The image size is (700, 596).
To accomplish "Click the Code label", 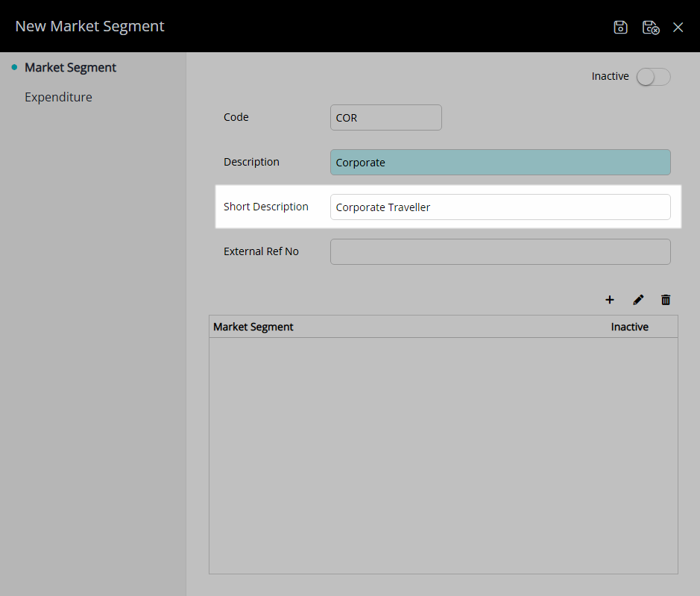I will point(236,117).
